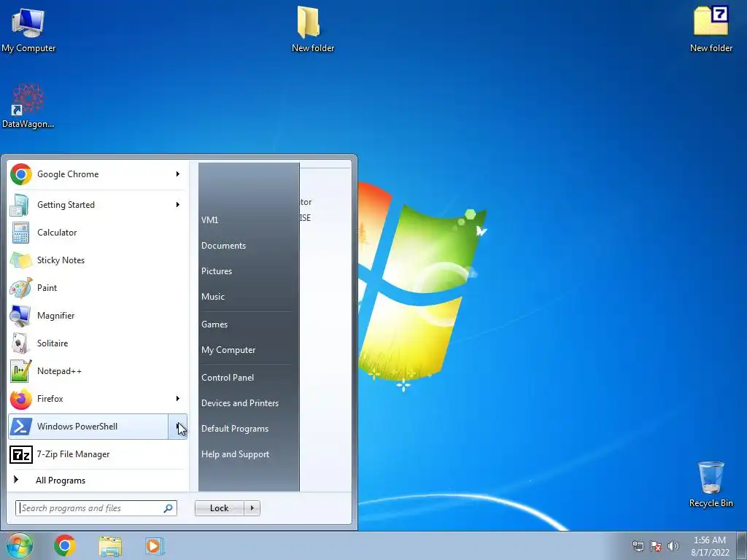Expand Windows PowerShell jump list arrow
The height and width of the screenshot is (560, 747).
[178, 426]
